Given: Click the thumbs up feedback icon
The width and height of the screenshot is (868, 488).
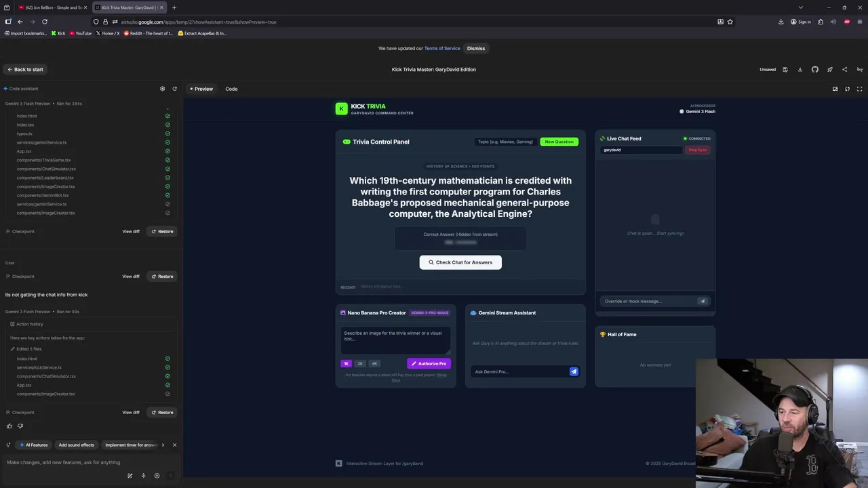Looking at the screenshot, I should click(x=9, y=426).
